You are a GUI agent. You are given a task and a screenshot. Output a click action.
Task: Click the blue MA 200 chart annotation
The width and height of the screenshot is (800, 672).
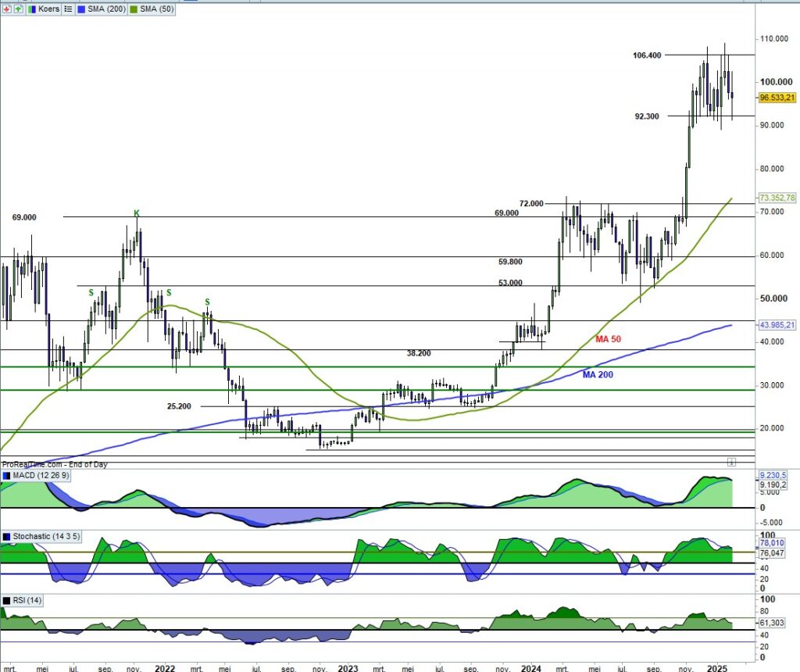[x=599, y=375]
